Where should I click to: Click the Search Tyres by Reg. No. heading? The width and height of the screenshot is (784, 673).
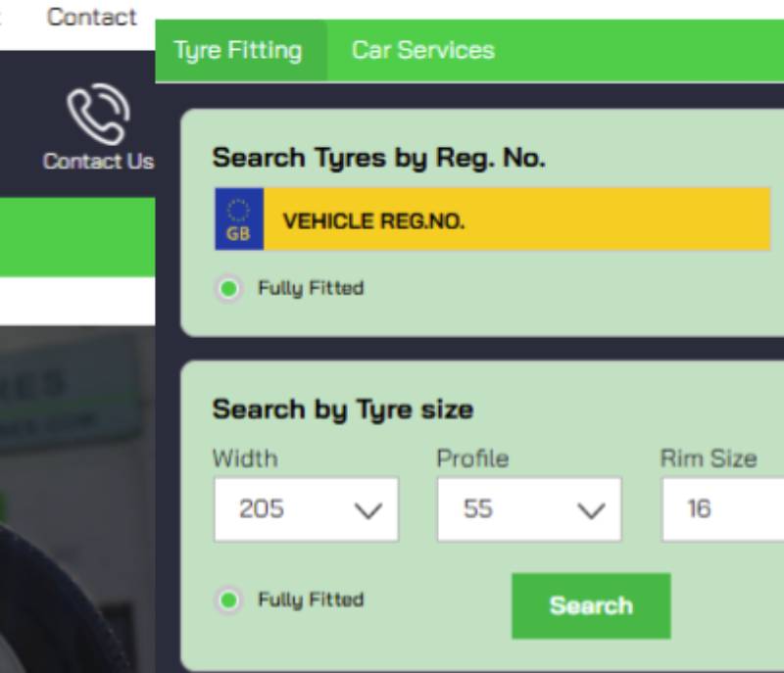[x=378, y=159]
